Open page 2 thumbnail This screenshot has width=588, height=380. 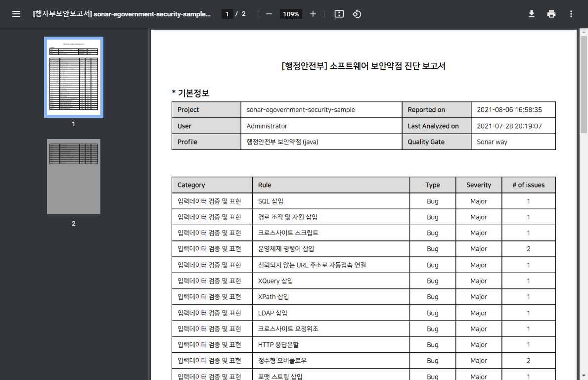point(74,177)
